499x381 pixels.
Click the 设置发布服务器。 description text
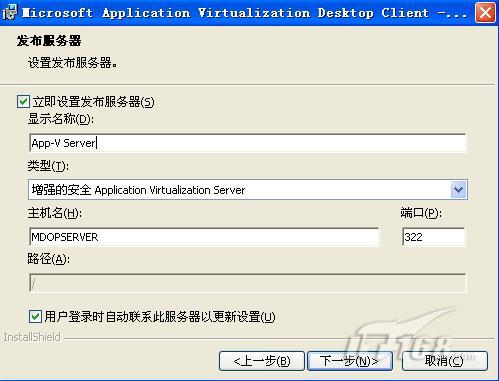(x=73, y=62)
